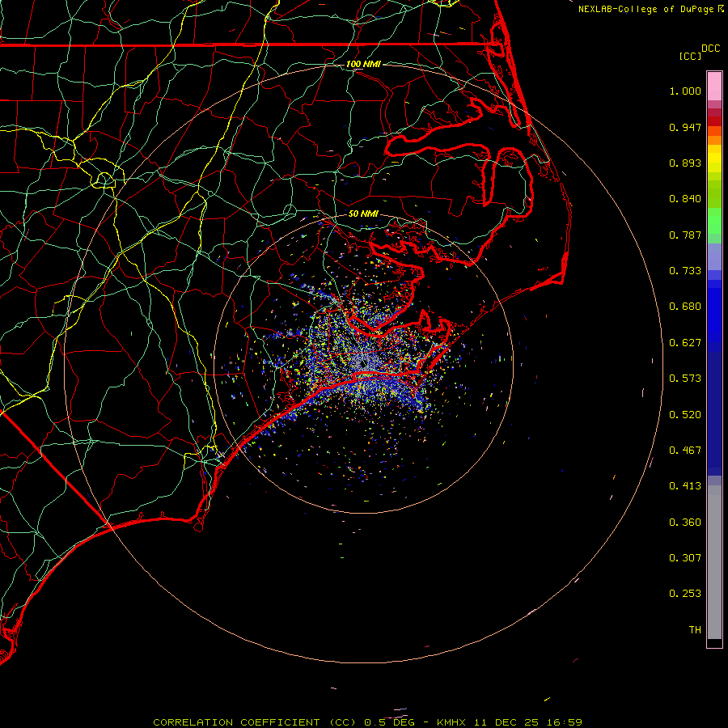This screenshot has width=728, height=728.
Task: Select the 100 NMI range ring label
Action: tap(363, 64)
